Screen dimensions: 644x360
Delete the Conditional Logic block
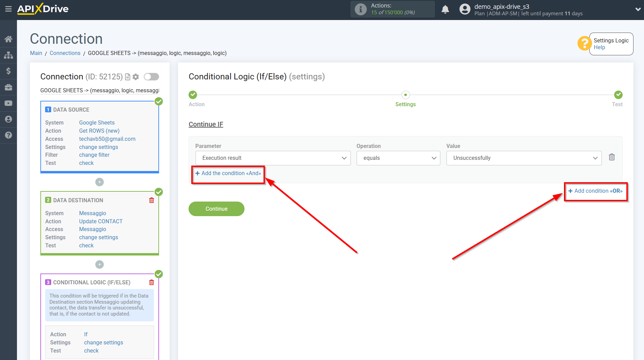pyautogui.click(x=152, y=282)
